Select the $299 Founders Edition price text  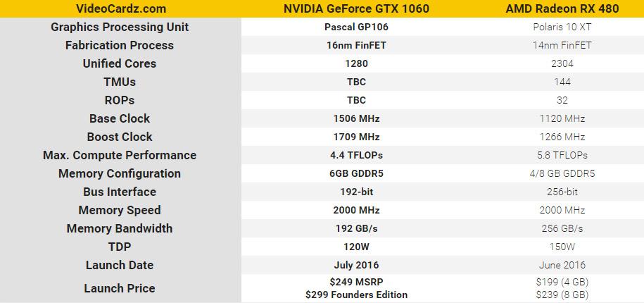tap(356, 295)
